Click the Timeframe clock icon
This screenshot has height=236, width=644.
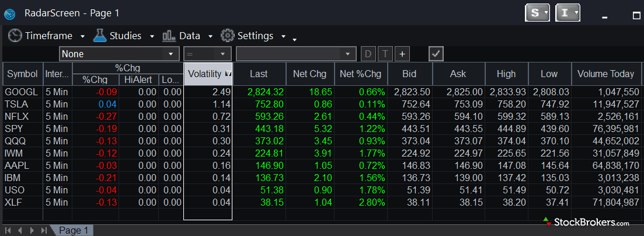[x=15, y=36]
